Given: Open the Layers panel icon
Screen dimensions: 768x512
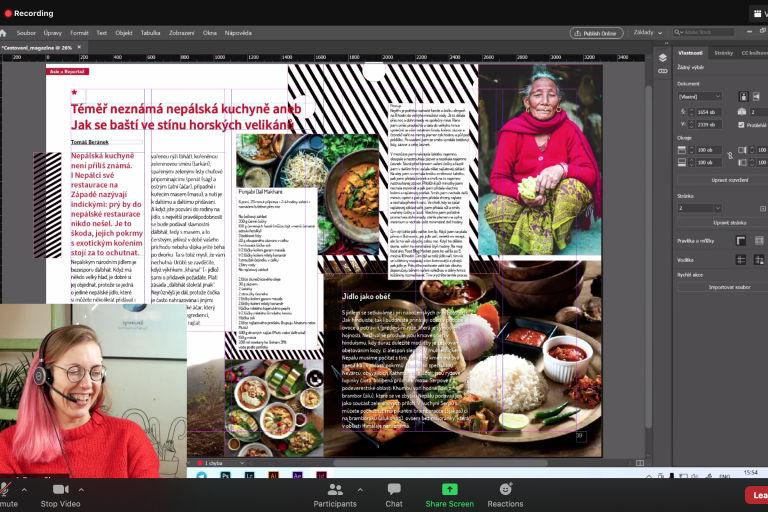Looking at the screenshot, I should 662,58.
